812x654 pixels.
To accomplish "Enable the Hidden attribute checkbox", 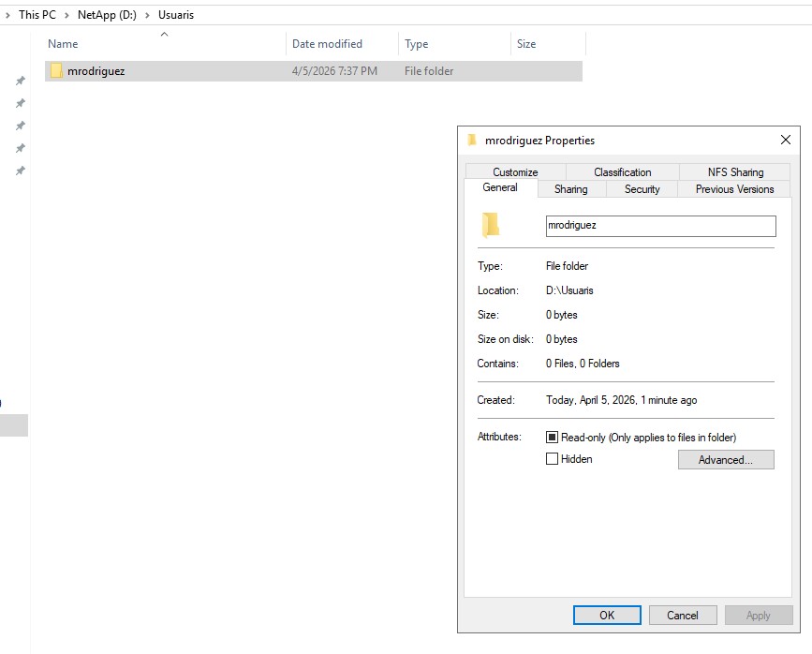I will [552, 459].
